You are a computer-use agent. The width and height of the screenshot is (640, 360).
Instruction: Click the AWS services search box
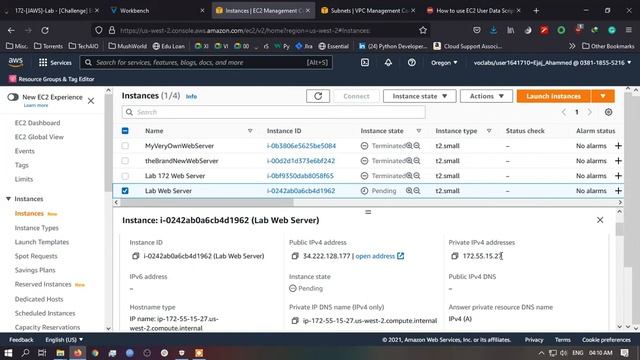207,62
